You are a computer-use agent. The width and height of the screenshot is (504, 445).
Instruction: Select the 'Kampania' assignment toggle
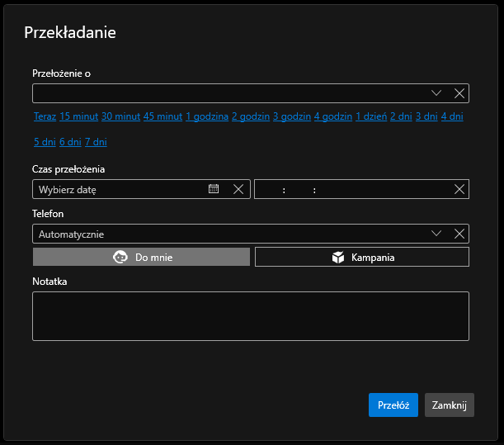361,257
